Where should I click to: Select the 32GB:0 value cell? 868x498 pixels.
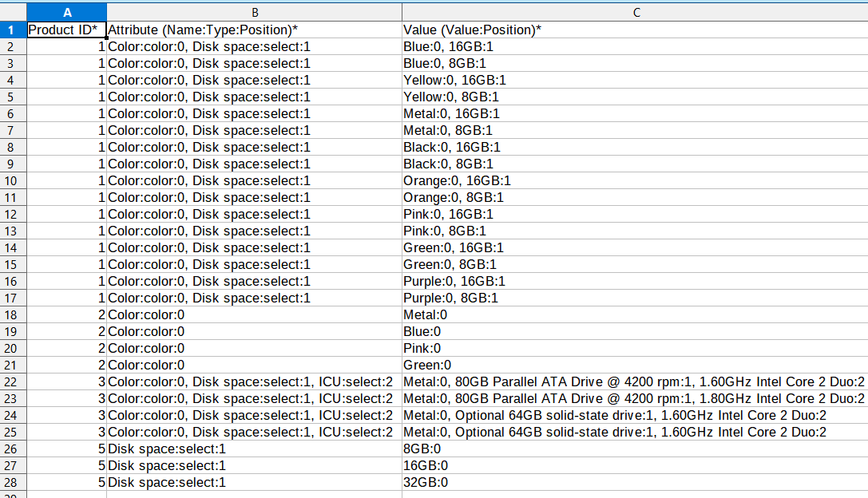coord(635,483)
